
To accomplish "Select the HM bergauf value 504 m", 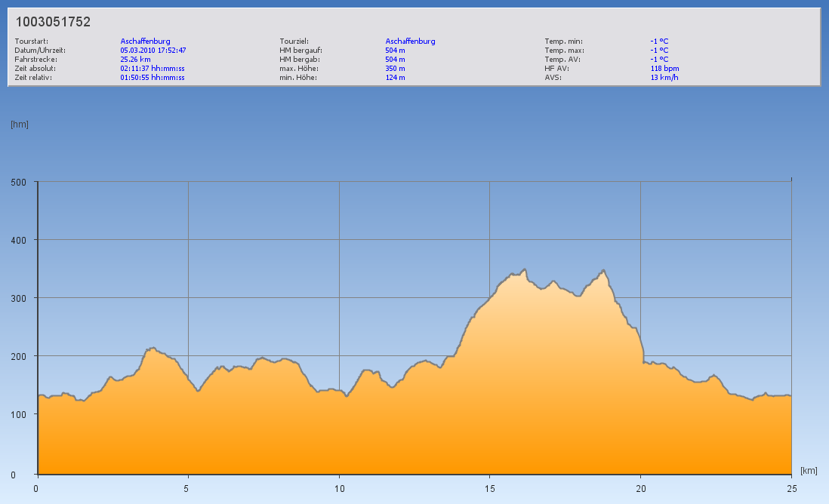I will [x=395, y=51].
